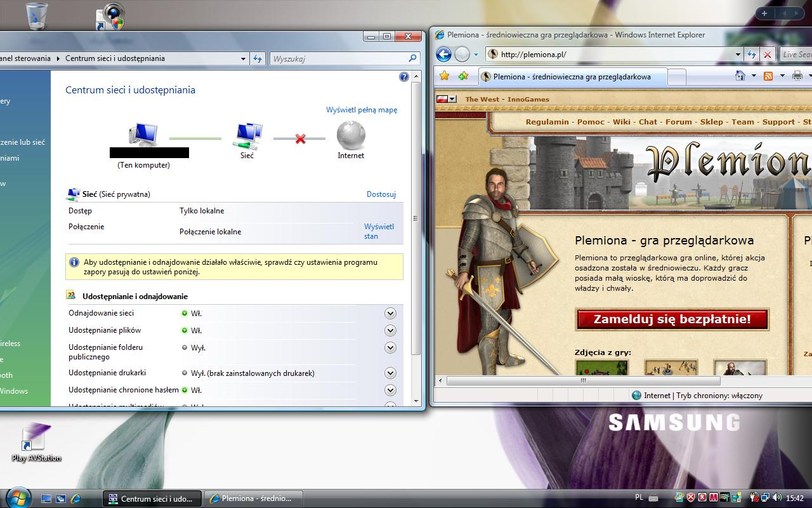Click the Wyświetl stan link

(x=379, y=231)
